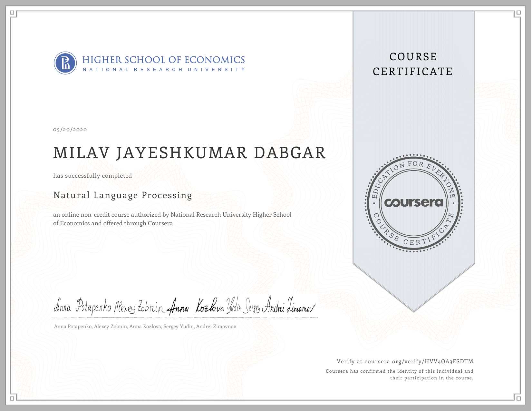532x411 pixels.
Task: Click Andrei Zimovnov's handwritten signature
Action: [x=288, y=306]
